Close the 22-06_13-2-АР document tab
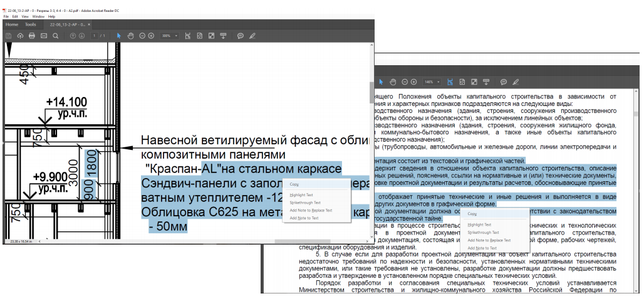644x301 pixels. [x=89, y=24]
